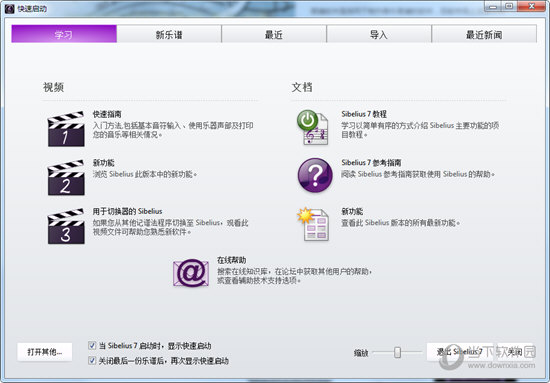Click the purple question mark reference icon
Image resolution: width=550 pixels, height=383 pixels.
pyautogui.click(x=315, y=175)
